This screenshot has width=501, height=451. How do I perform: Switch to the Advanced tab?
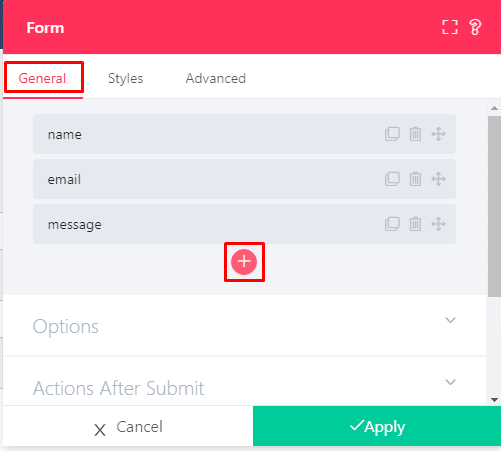pyautogui.click(x=216, y=79)
